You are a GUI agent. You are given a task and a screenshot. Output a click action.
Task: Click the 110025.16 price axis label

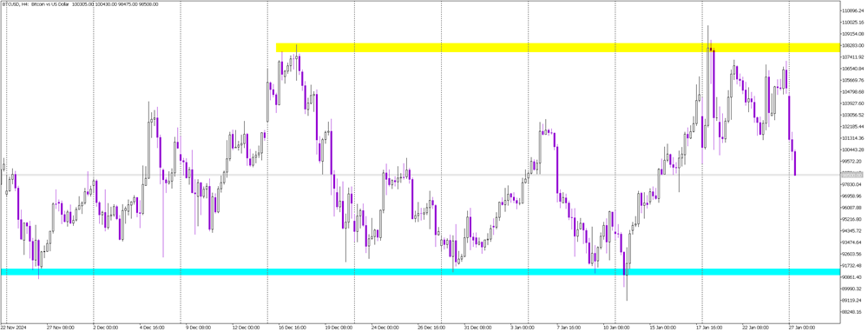(852, 23)
